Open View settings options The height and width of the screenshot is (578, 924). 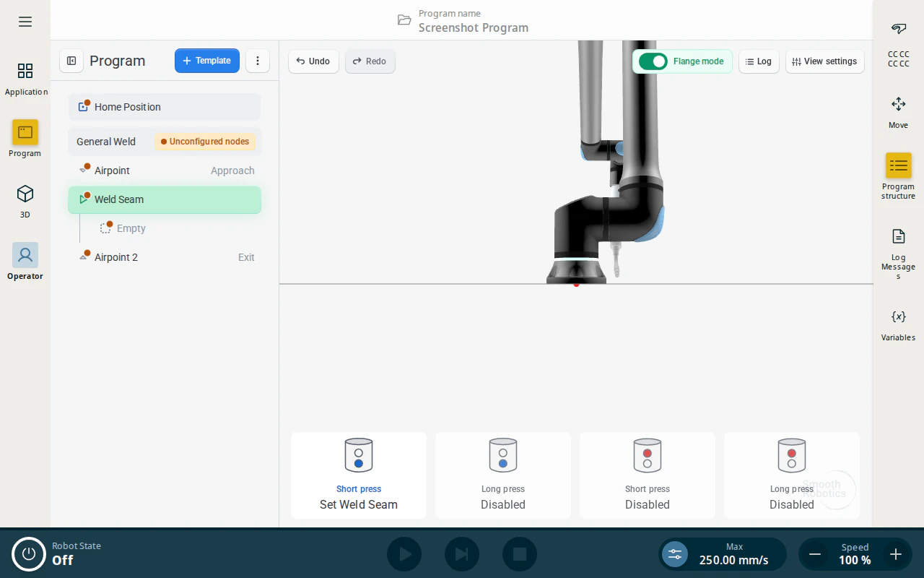(x=824, y=61)
